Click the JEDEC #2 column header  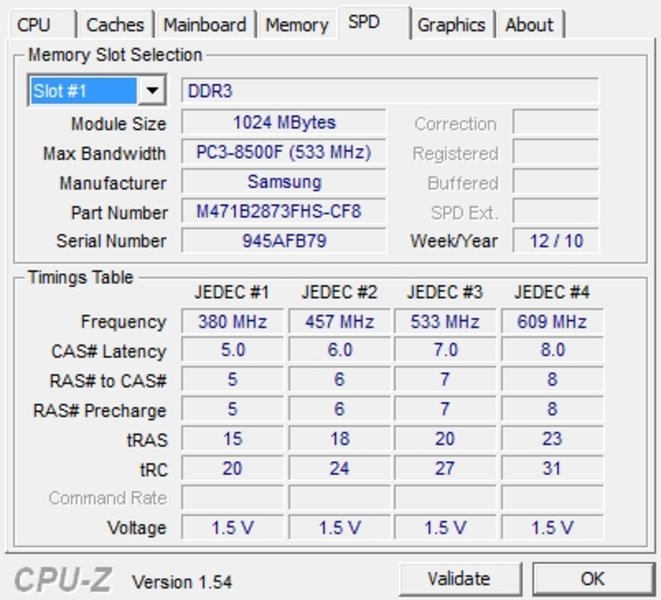(339, 292)
